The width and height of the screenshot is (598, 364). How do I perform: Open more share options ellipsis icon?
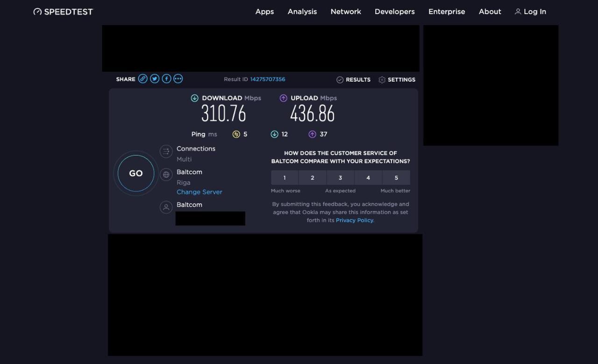(178, 79)
